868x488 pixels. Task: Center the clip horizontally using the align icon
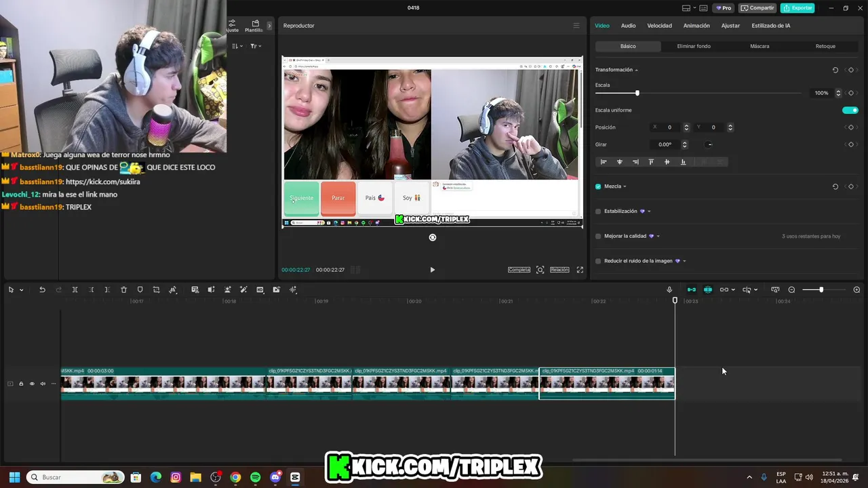(x=619, y=162)
